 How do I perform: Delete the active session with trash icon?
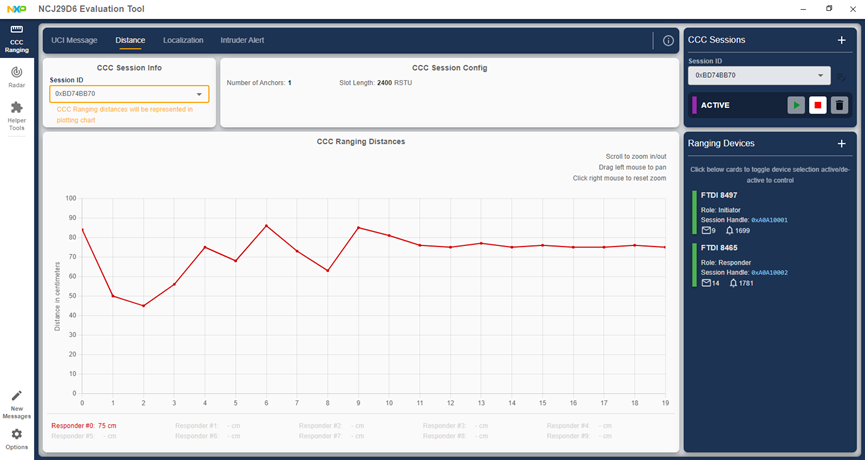[840, 105]
